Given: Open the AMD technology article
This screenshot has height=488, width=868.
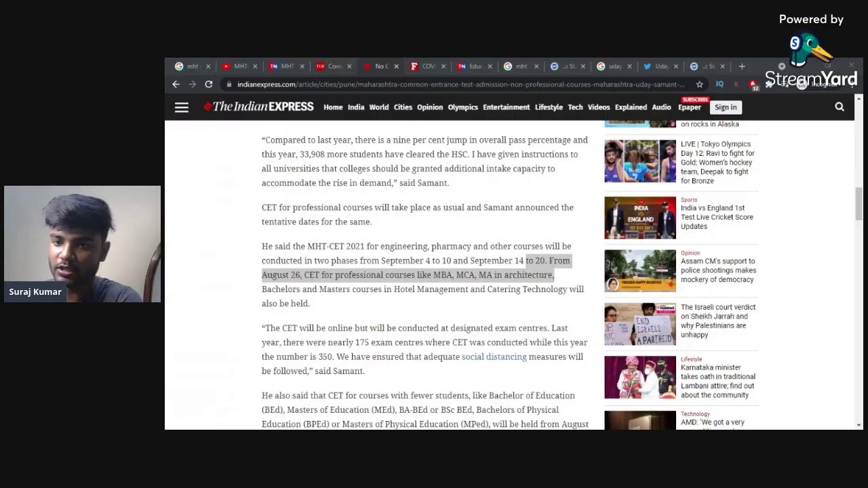Looking at the screenshot, I should click(x=713, y=422).
